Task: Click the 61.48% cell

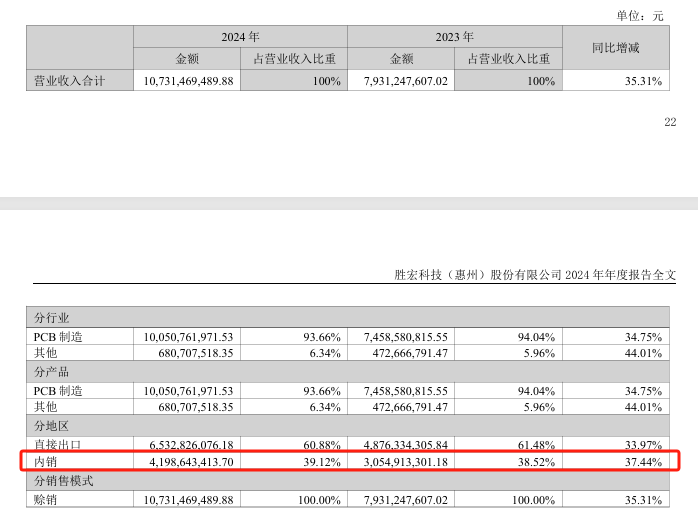Action: click(536, 445)
